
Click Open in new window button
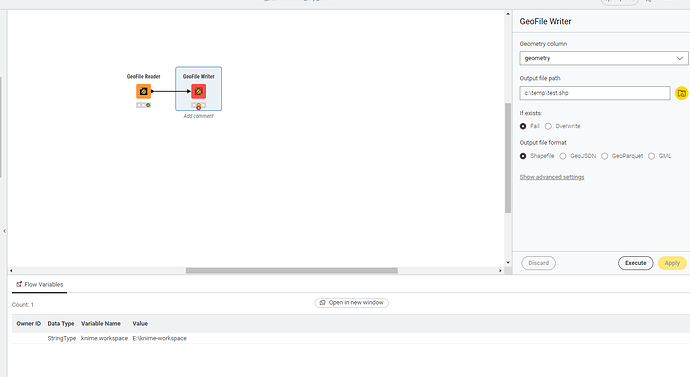coord(352,303)
